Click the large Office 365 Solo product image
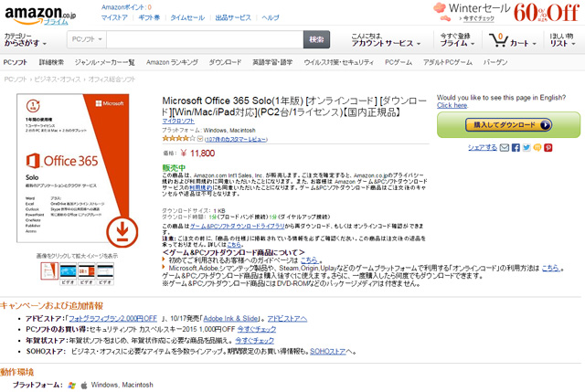The image size is (585, 392). coord(73,168)
